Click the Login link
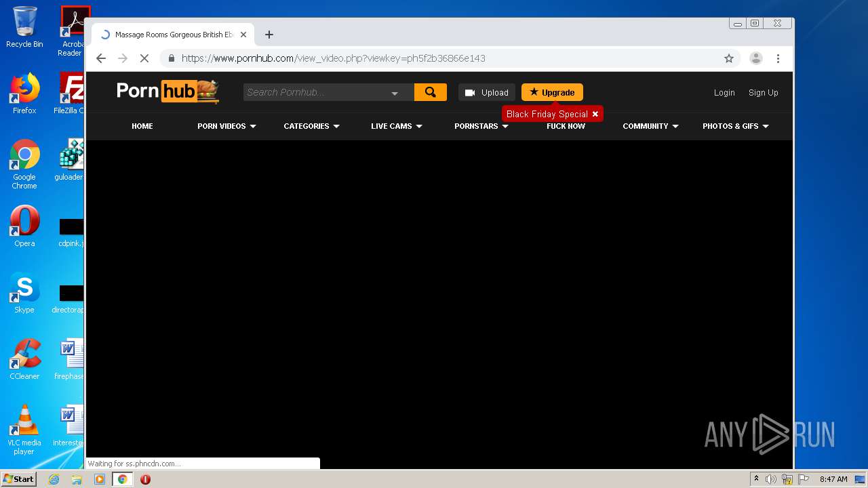 (x=724, y=93)
